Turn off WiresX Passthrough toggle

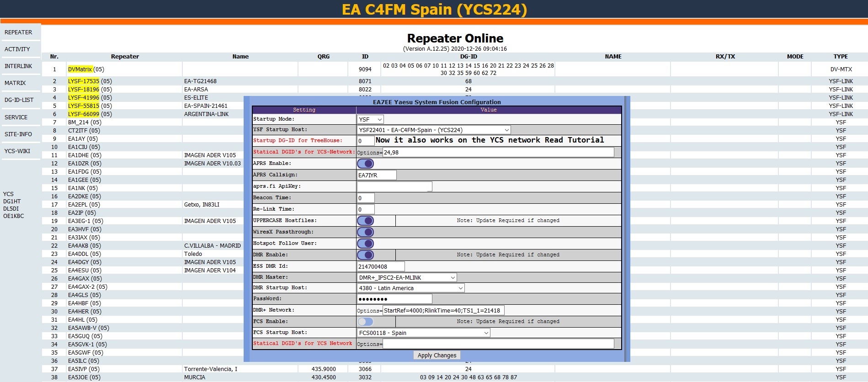click(365, 232)
